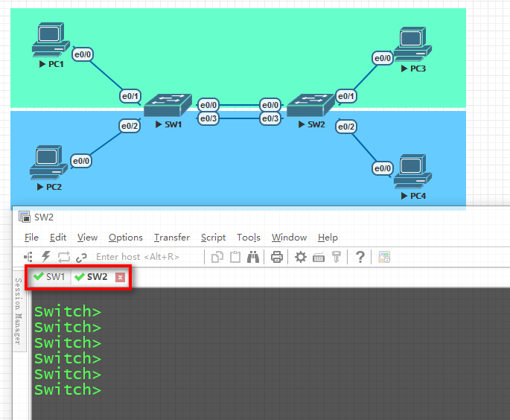Open the Tools menu

[x=249, y=238]
